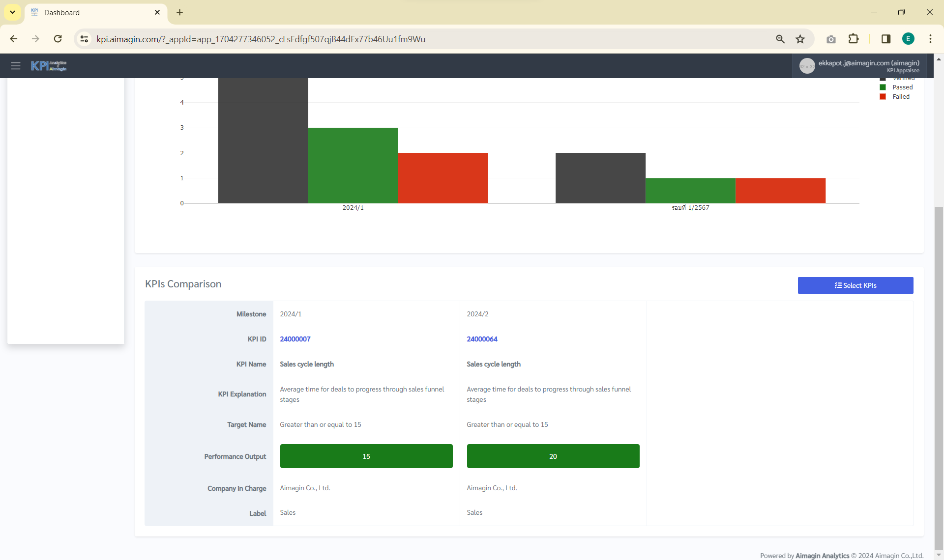Open the user profile avatar menu
The height and width of the screenshot is (560, 944).
(807, 66)
